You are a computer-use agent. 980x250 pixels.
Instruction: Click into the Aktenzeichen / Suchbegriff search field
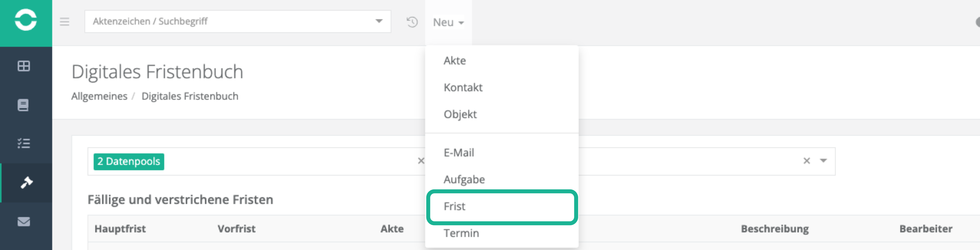coord(228,21)
